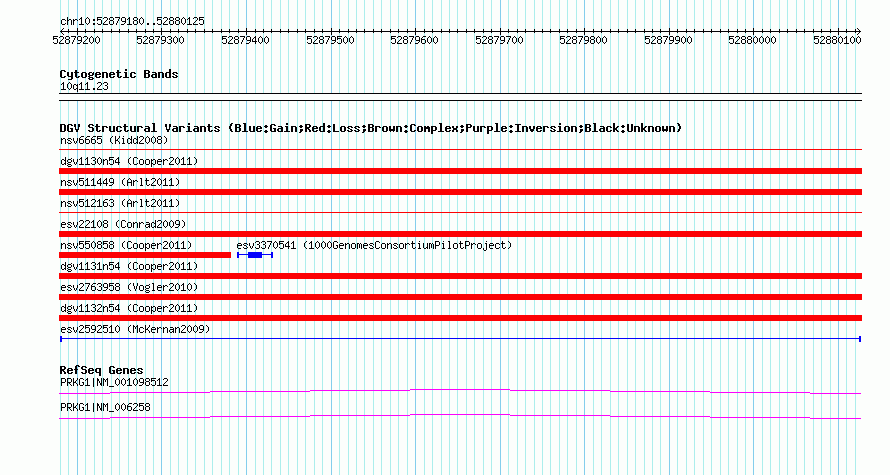The height and width of the screenshot is (475, 890).
Task: Click the blue gain glyph under esv3370541
Action: coord(255,255)
